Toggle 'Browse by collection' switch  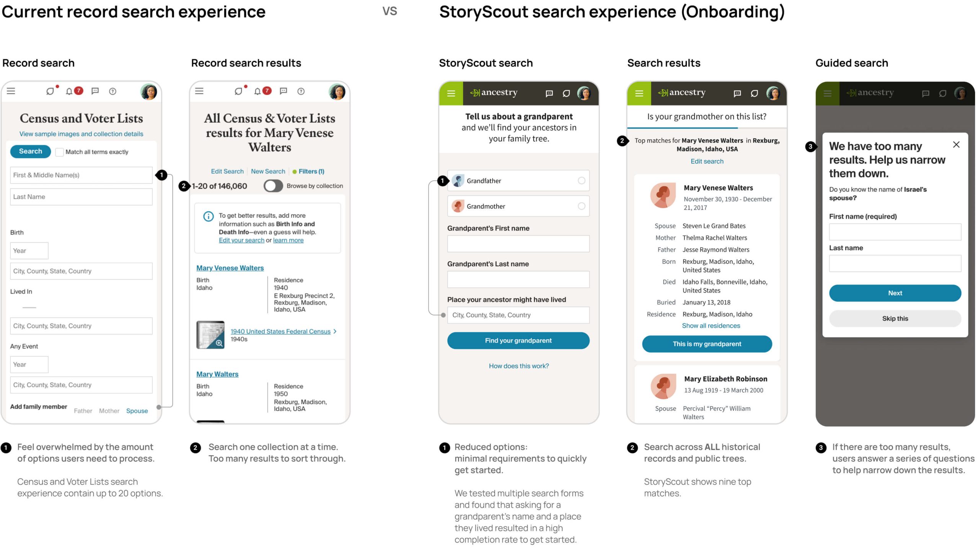[273, 186]
